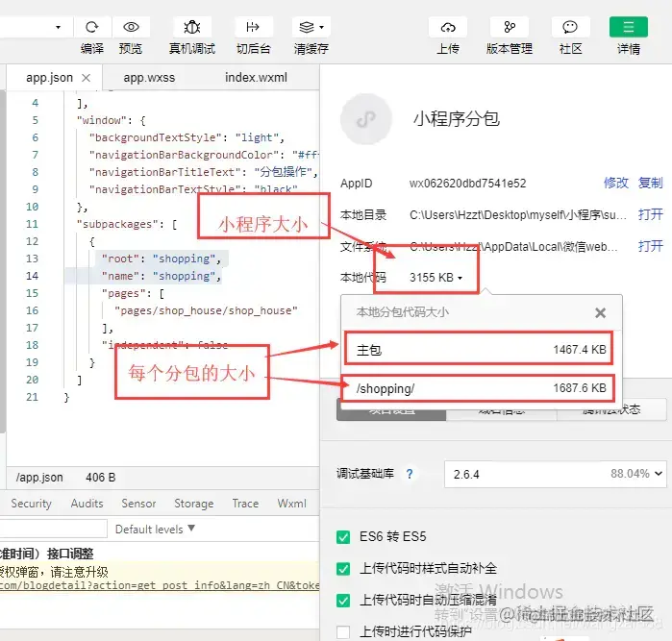Screen dimensions: 672x641
Task: Switch to the app.wxss tab
Action: point(149,78)
